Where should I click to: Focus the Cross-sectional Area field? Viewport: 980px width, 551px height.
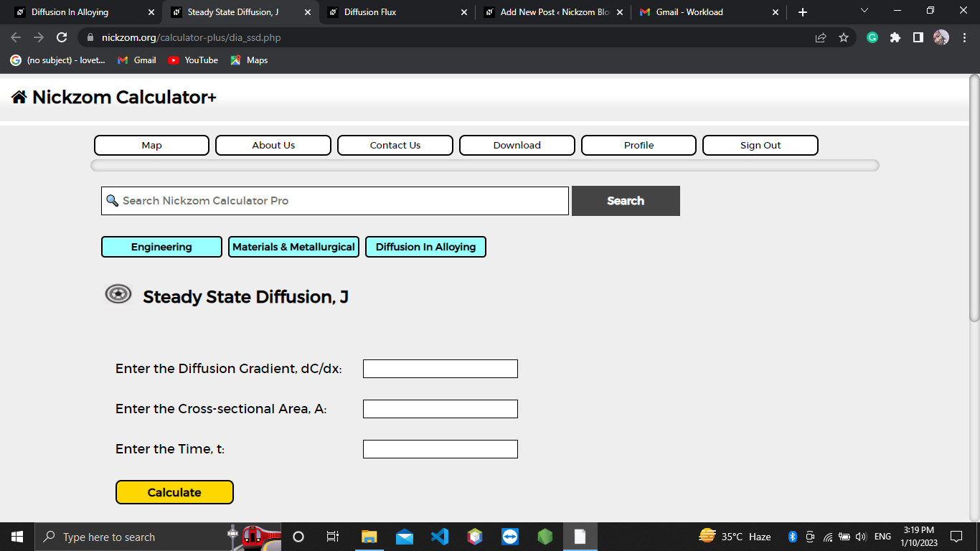[x=440, y=409]
